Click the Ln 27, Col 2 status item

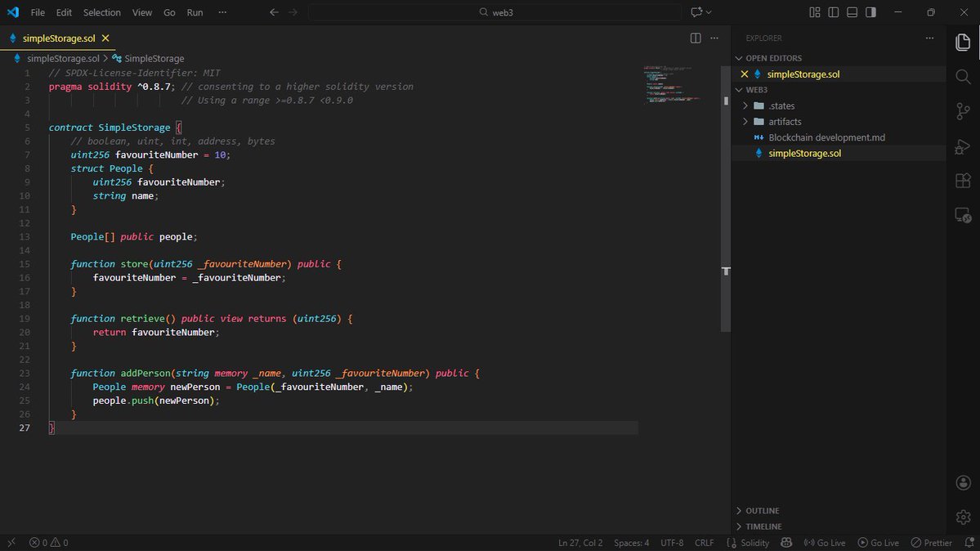pos(580,543)
